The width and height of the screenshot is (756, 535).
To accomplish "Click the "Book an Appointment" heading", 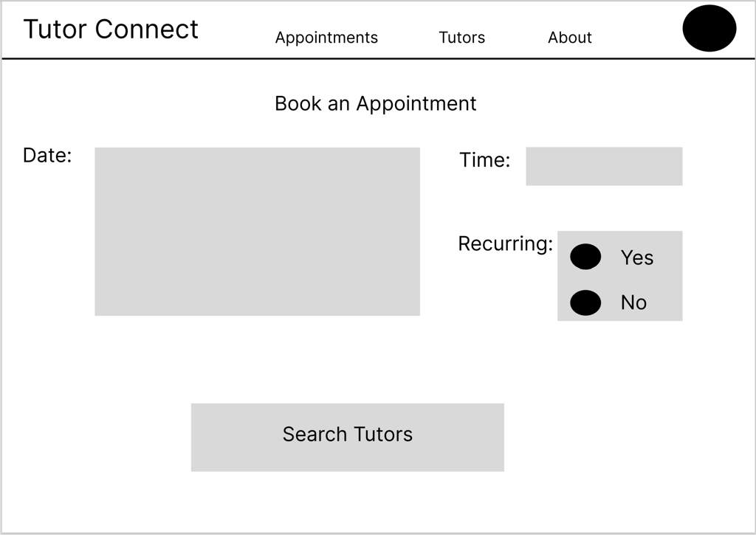I will (x=375, y=103).
